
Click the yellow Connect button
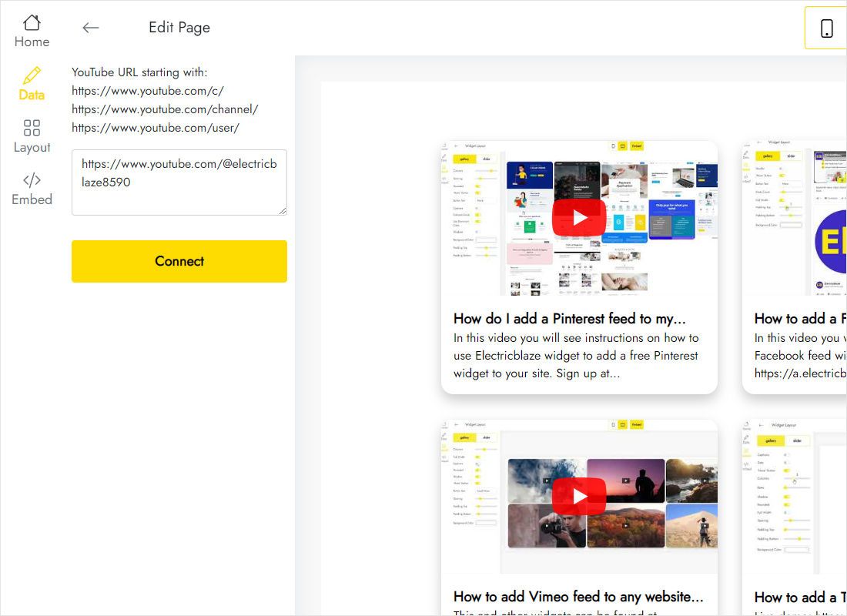[x=179, y=262]
